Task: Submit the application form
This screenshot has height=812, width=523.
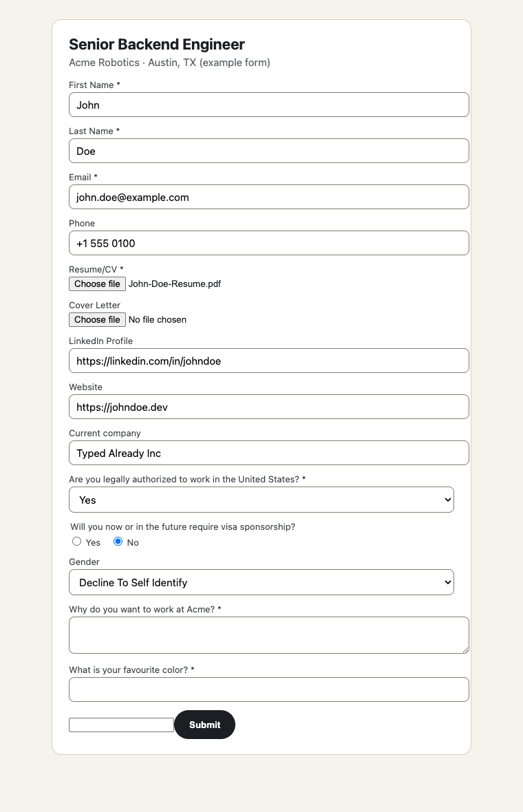Action: pyautogui.click(x=204, y=725)
